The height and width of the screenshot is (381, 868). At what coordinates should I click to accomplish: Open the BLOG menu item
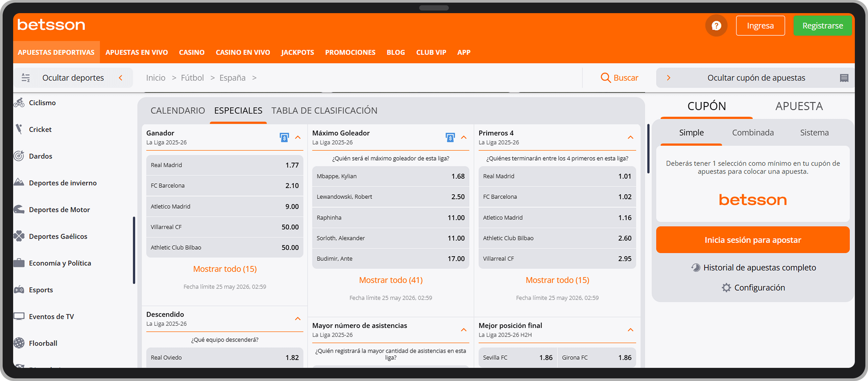396,52
